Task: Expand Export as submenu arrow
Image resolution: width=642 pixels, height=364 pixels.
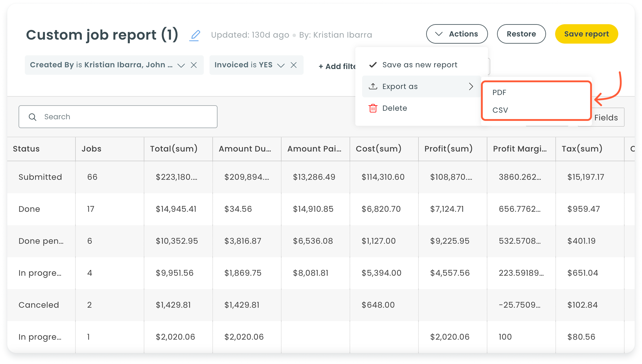Action: (471, 87)
